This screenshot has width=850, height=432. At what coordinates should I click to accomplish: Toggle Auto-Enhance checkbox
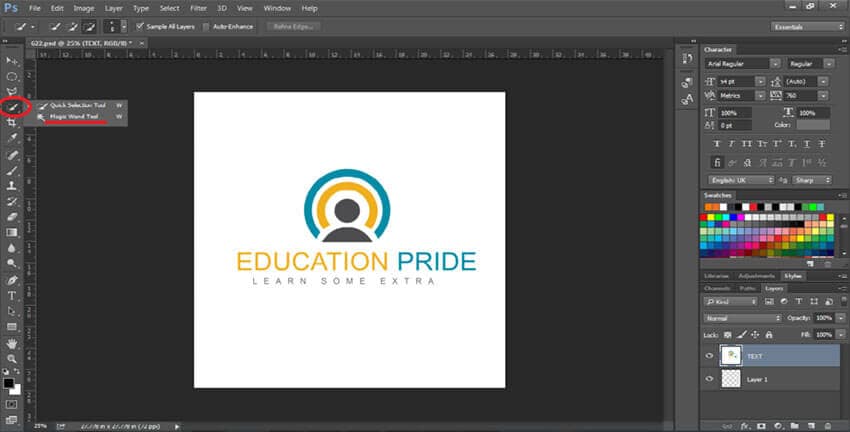coord(206,26)
